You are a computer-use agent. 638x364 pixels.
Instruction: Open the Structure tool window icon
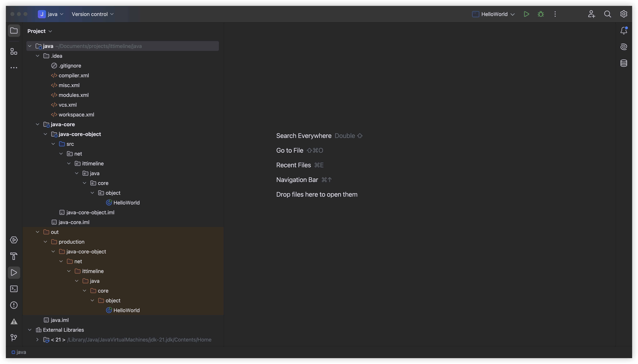[14, 52]
